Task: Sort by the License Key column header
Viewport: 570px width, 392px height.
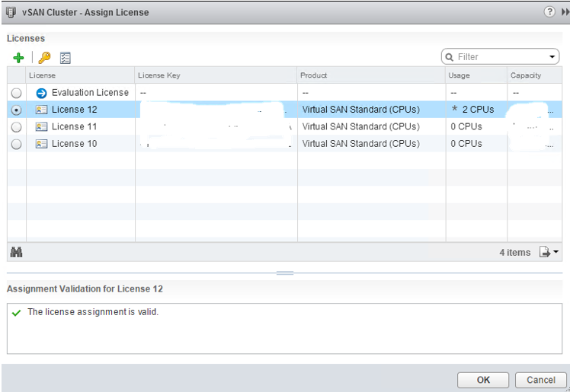Action: click(x=216, y=75)
